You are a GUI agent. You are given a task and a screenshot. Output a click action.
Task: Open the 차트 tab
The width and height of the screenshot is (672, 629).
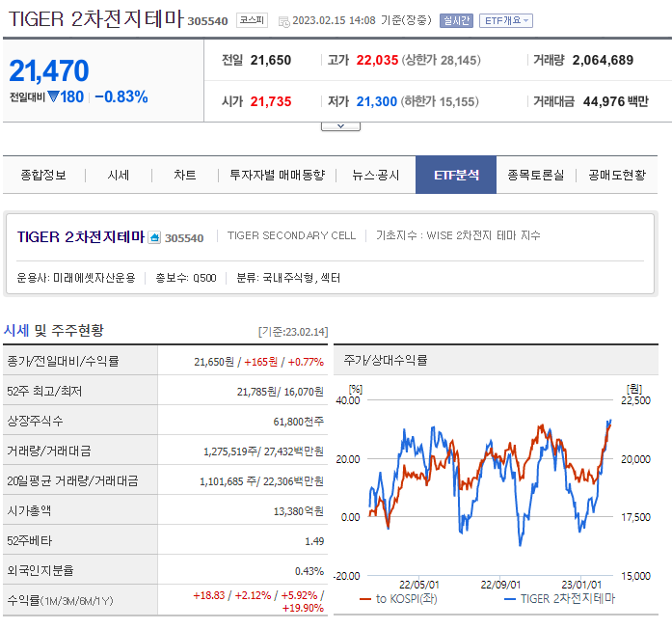point(185,175)
